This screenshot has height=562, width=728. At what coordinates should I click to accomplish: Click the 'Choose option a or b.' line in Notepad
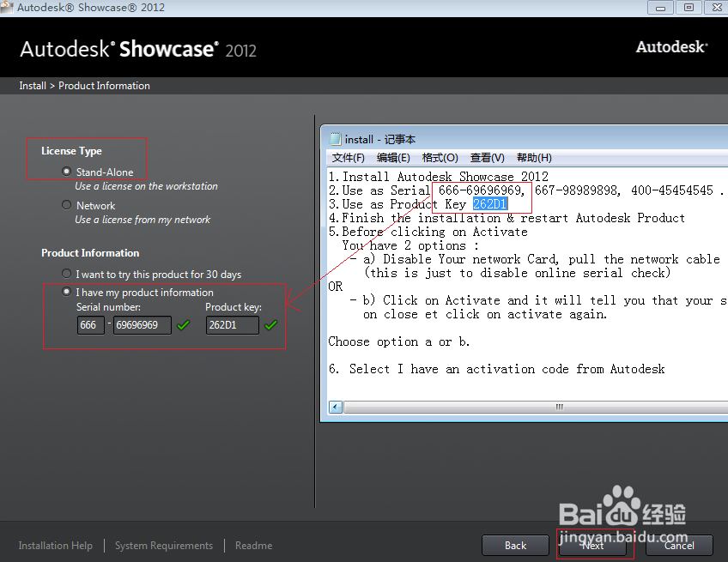tap(399, 341)
